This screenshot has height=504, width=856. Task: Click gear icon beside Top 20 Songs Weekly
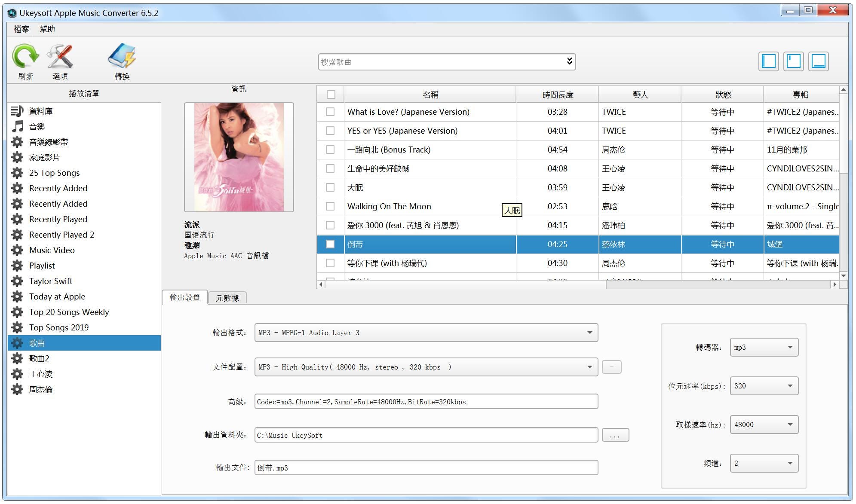[17, 312]
